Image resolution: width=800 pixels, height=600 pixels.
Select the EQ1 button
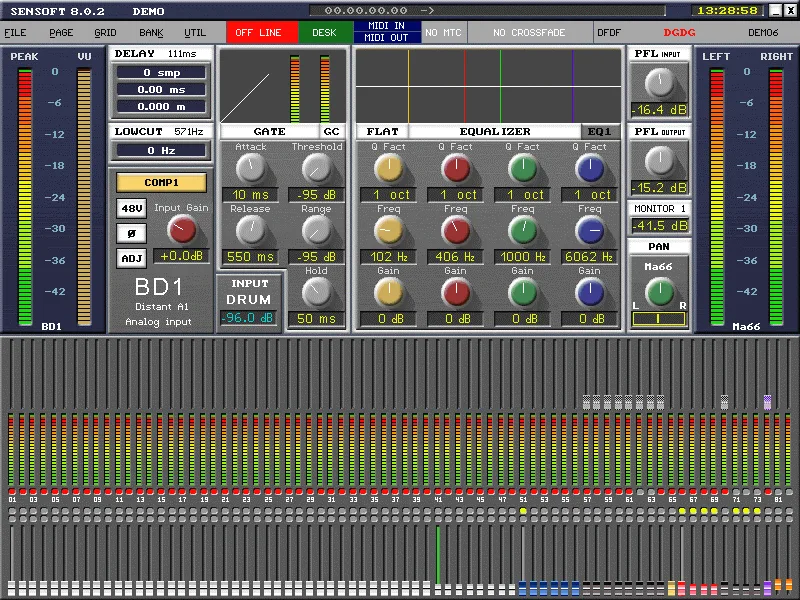[599, 132]
